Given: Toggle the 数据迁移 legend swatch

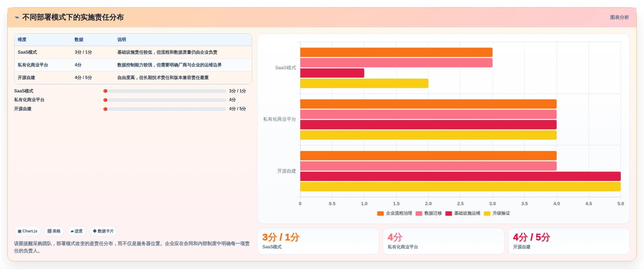Looking at the screenshot, I should pos(419,214).
